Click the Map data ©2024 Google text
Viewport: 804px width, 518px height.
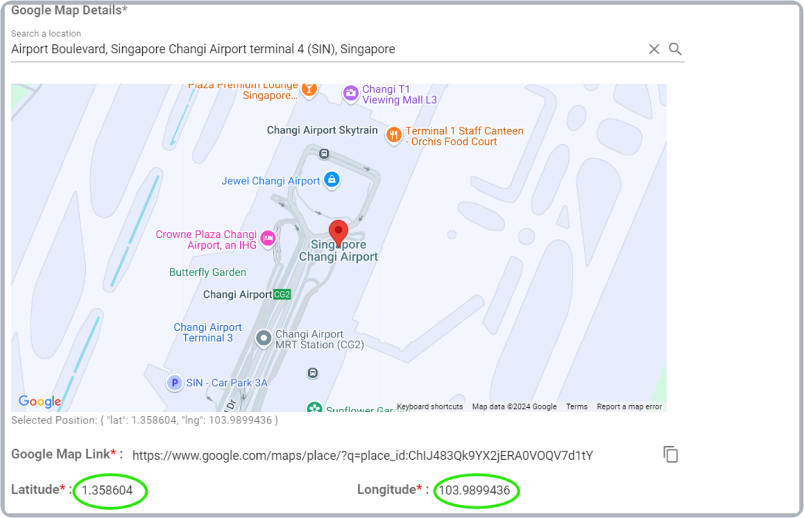514,407
